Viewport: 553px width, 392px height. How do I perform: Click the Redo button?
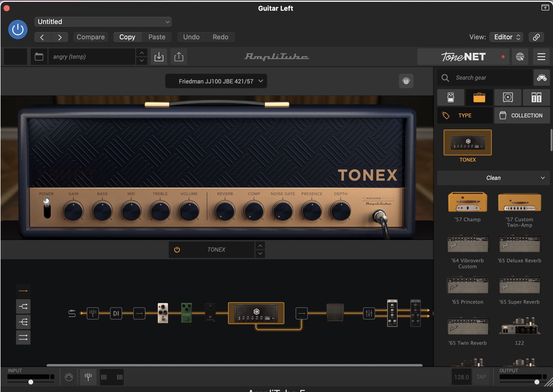[221, 37]
